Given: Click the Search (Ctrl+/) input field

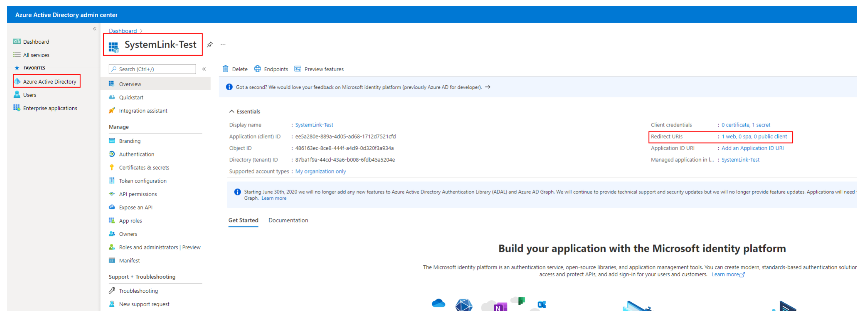Looking at the screenshot, I should click(152, 69).
